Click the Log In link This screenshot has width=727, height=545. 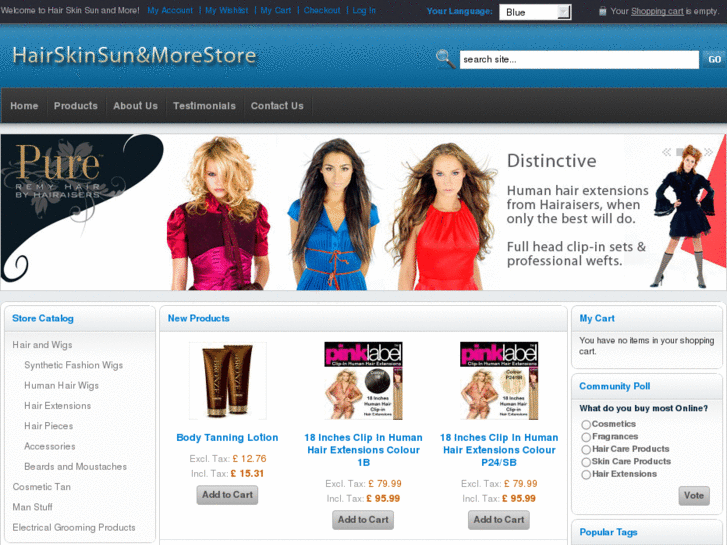(x=364, y=10)
